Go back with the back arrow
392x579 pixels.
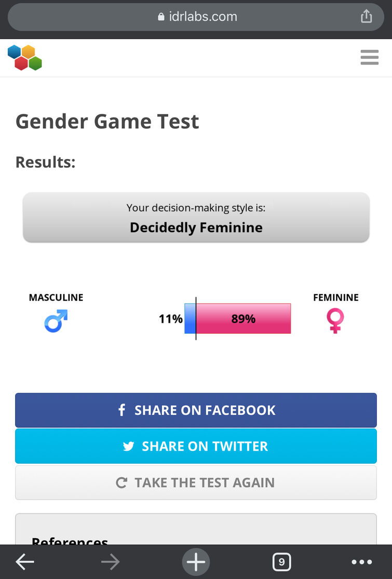[x=24, y=561]
